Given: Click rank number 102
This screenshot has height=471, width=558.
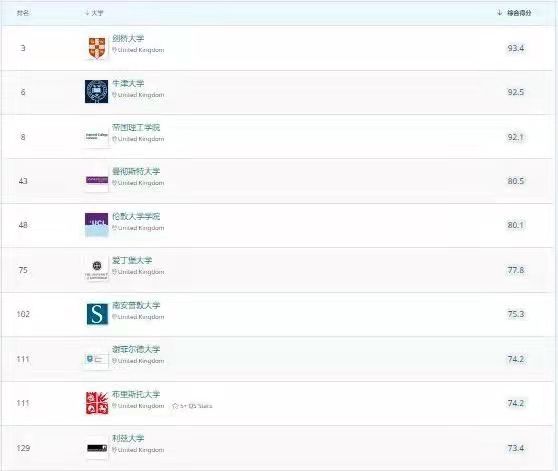Looking at the screenshot, I should click(x=23, y=314).
